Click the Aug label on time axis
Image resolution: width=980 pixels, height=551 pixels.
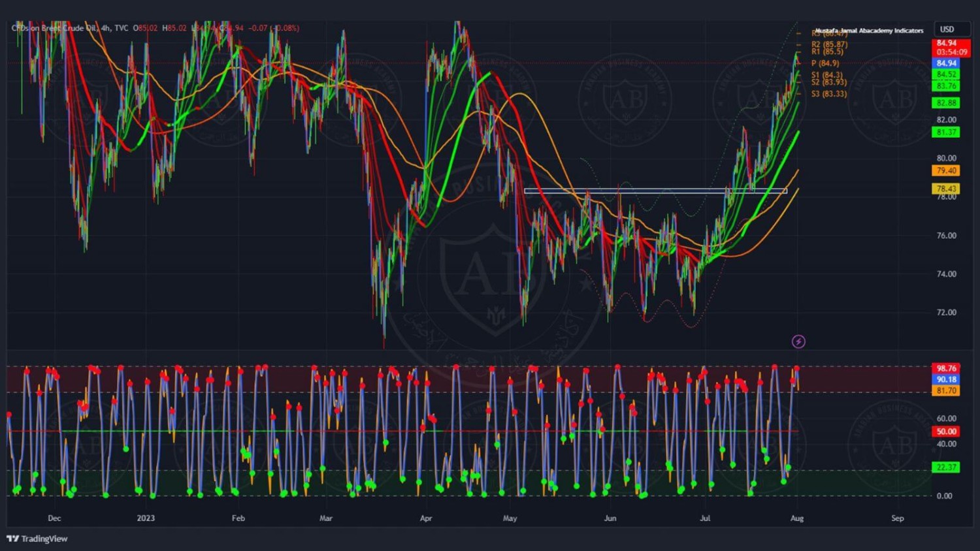(797, 518)
